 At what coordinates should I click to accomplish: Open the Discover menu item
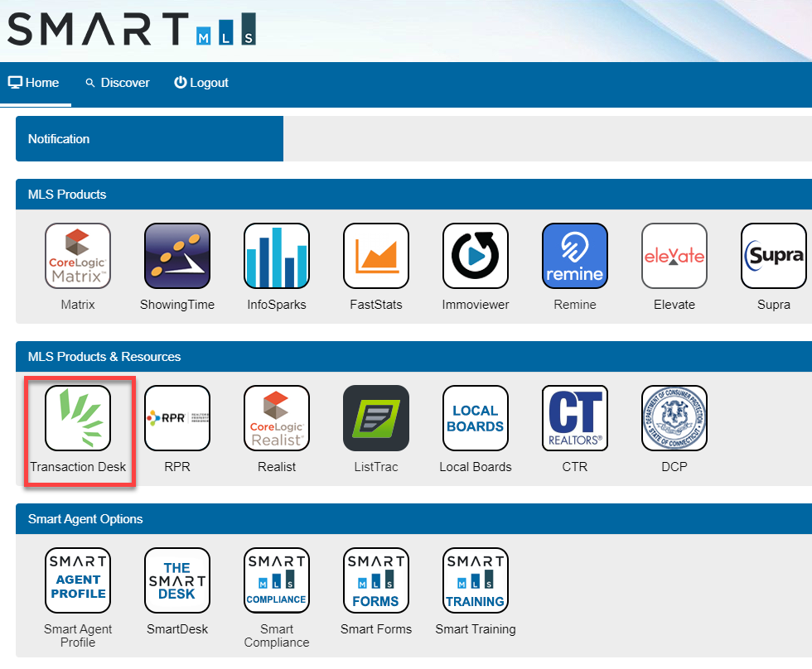(x=117, y=83)
